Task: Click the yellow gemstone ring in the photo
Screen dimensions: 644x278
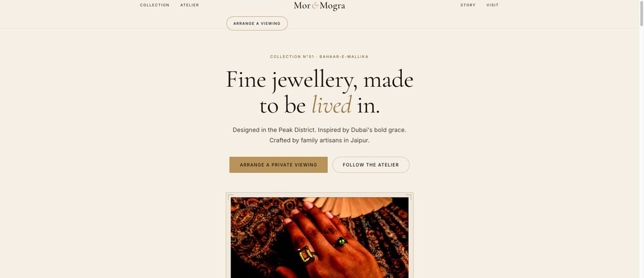Action: (306, 255)
